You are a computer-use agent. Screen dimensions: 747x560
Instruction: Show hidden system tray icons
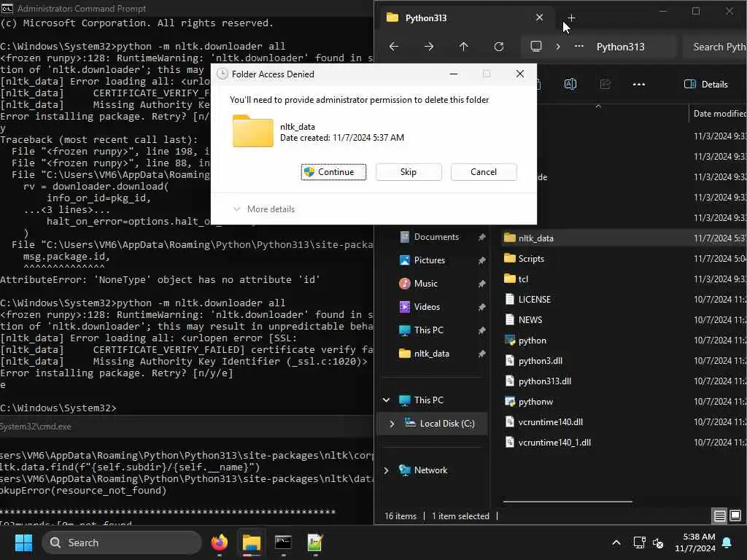616,542
